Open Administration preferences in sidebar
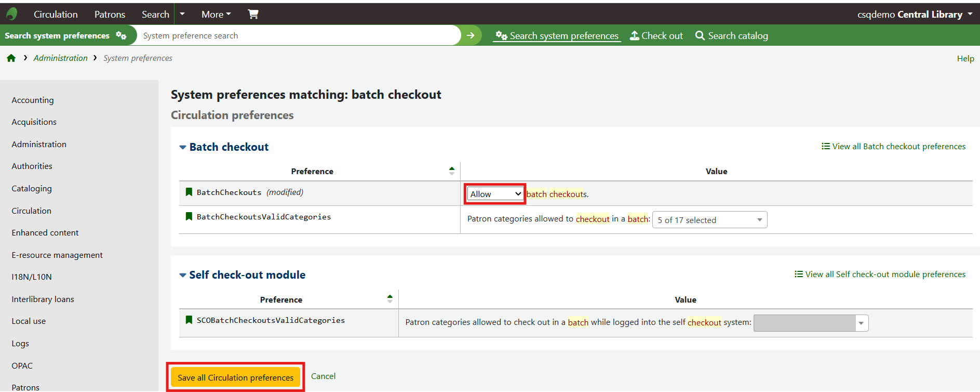The width and height of the screenshot is (980, 392). tap(39, 145)
